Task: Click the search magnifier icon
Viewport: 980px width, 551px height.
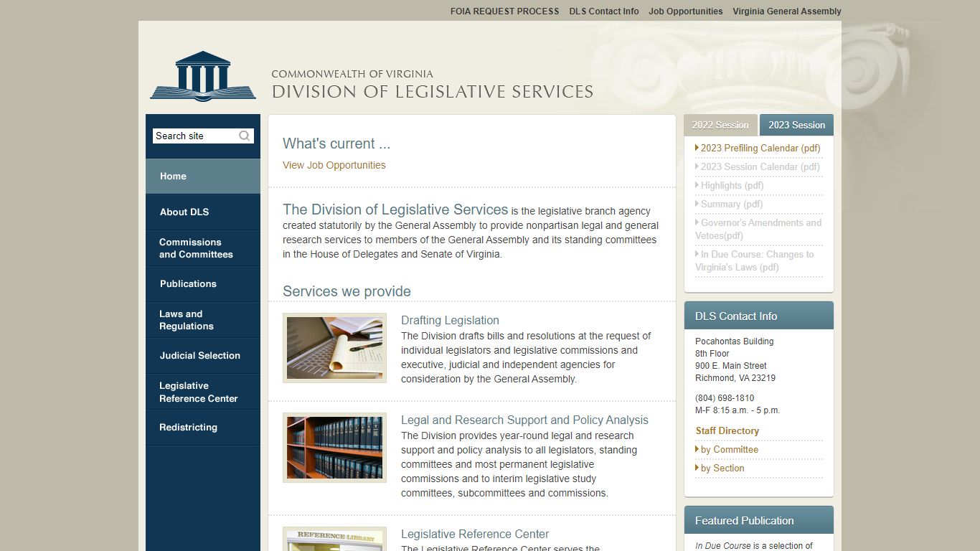Action: 245,136
